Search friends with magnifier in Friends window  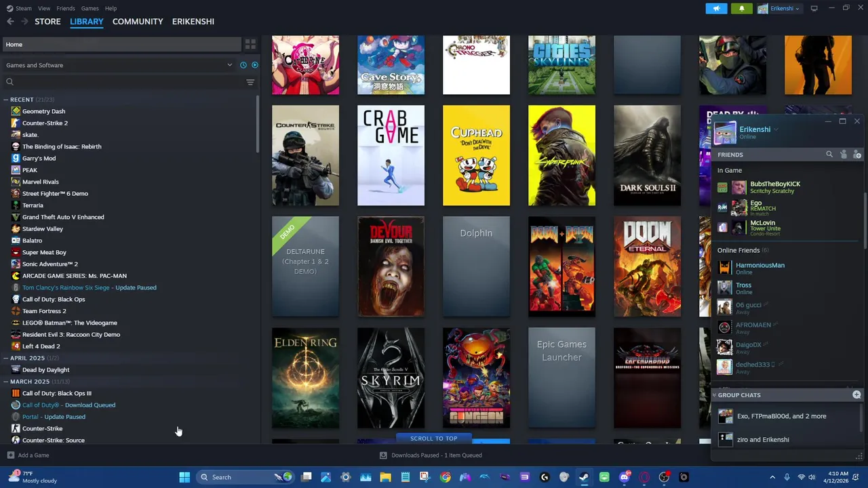(829, 155)
